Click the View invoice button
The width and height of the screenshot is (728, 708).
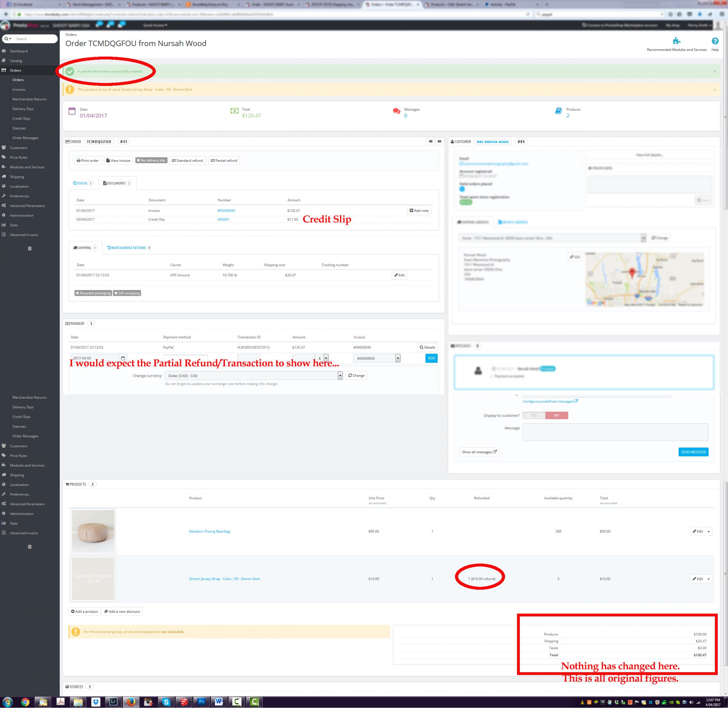(x=118, y=161)
